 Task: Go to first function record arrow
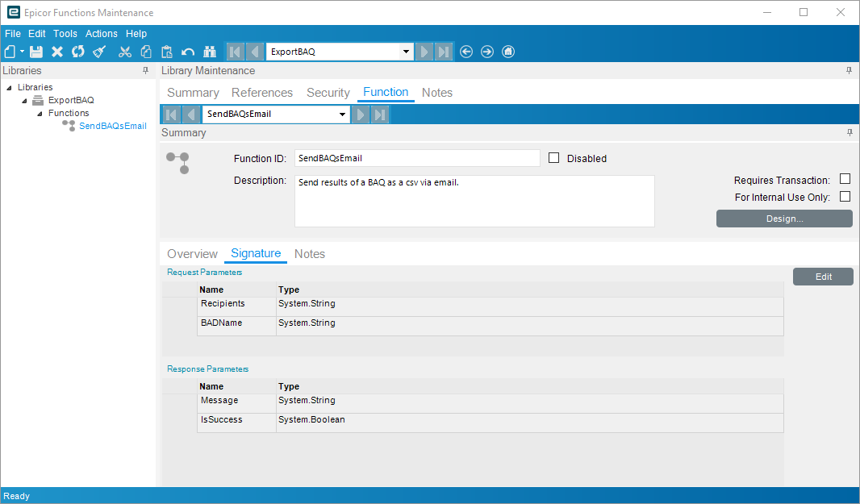pyautogui.click(x=171, y=114)
